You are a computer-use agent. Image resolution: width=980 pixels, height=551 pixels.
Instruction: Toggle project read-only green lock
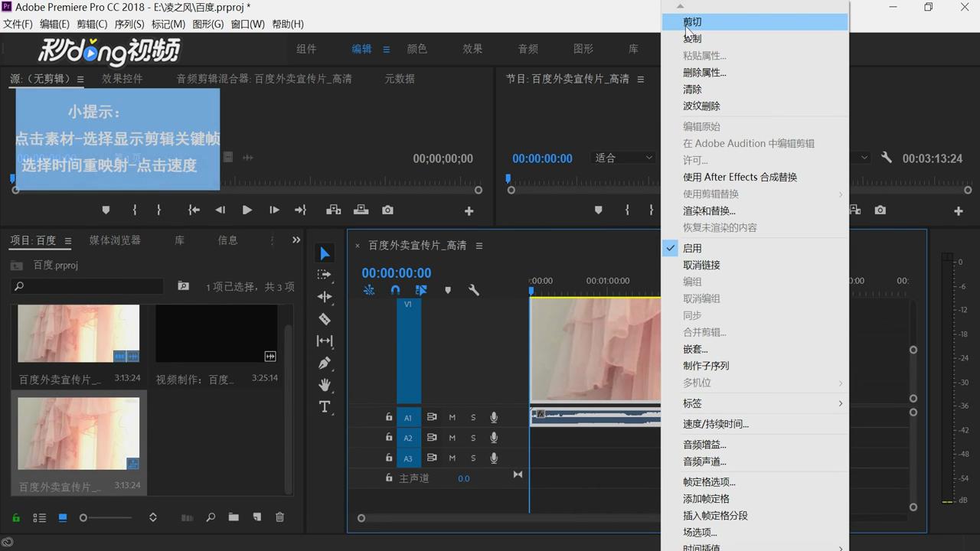tap(16, 517)
